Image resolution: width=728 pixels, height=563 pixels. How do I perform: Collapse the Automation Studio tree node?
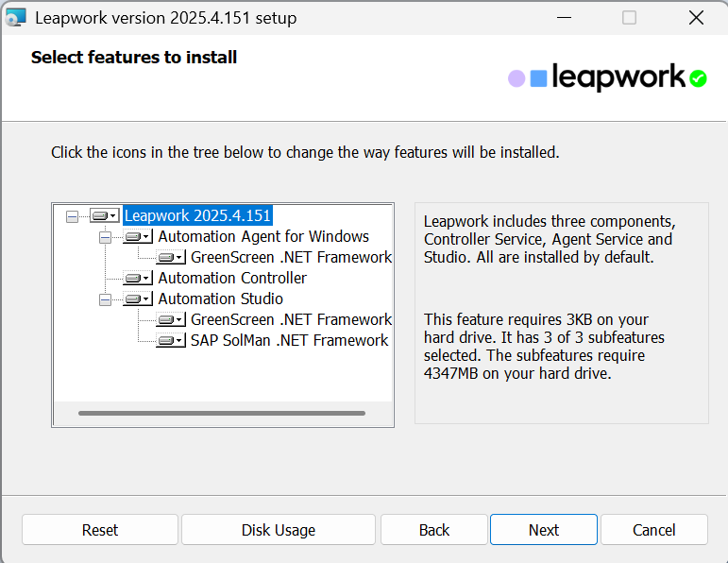(x=105, y=299)
